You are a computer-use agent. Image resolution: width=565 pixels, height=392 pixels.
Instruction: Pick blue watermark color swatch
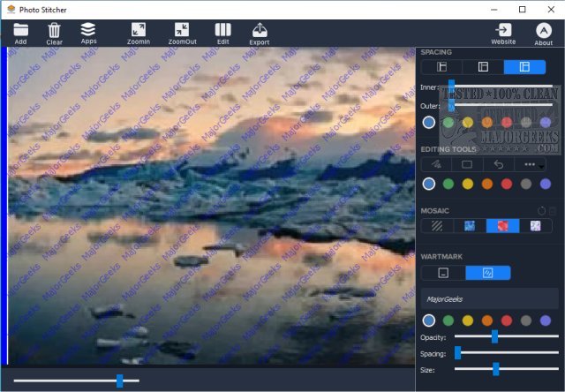(428, 320)
